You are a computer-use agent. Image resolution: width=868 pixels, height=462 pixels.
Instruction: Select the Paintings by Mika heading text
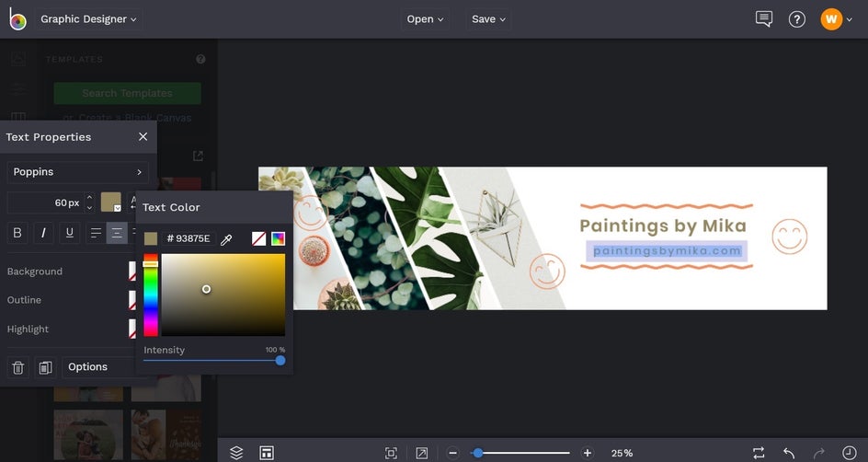coord(663,226)
